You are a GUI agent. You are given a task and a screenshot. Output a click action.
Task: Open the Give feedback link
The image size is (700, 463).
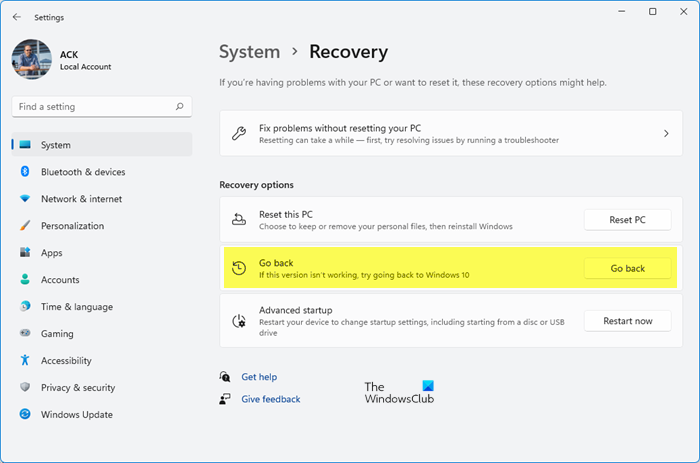click(270, 399)
